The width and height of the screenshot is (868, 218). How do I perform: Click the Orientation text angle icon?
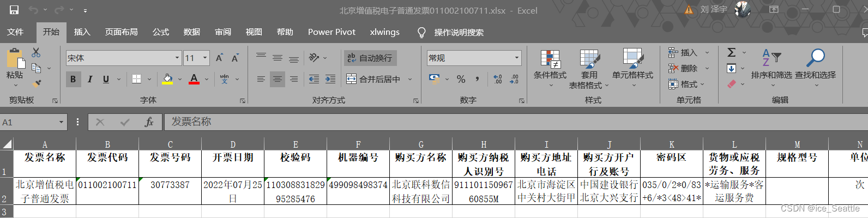tap(314, 58)
